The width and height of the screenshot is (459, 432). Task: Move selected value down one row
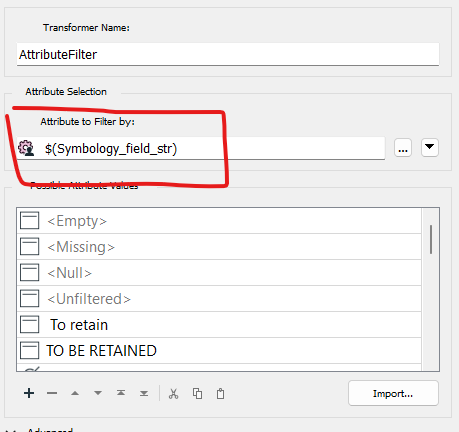click(98, 393)
